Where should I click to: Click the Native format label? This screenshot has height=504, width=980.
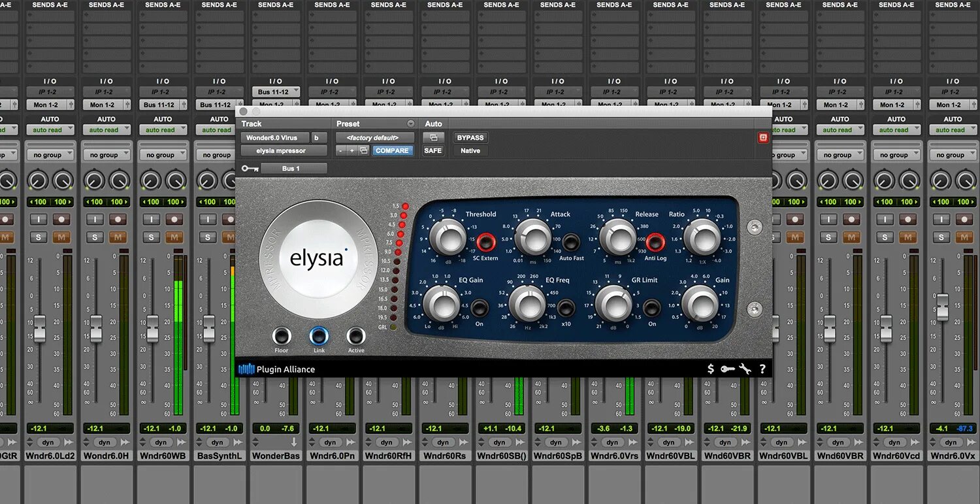point(470,150)
